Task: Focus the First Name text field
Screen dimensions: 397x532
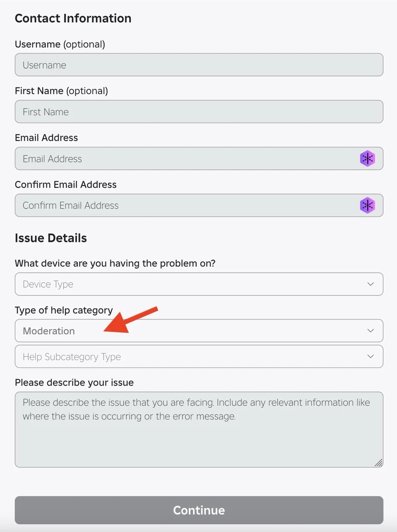Action: (x=199, y=111)
